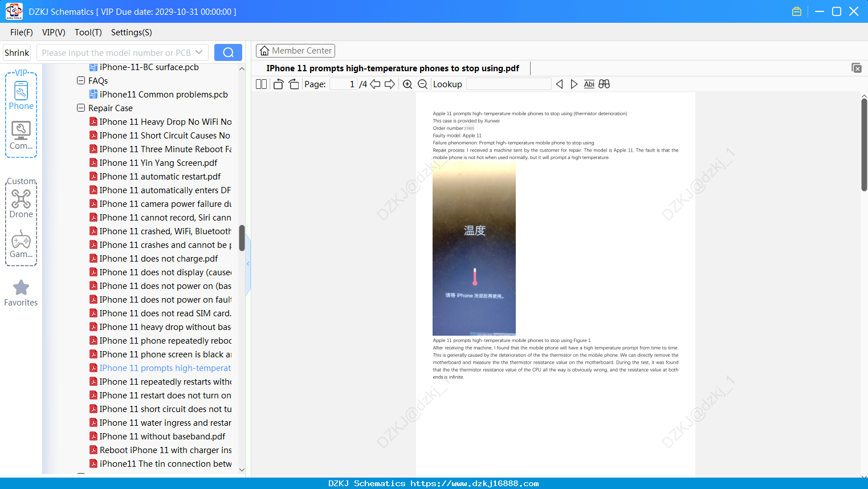Close the PDF tab with the corner icon
This screenshot has width=868, height=489.
tap(856, 68)
